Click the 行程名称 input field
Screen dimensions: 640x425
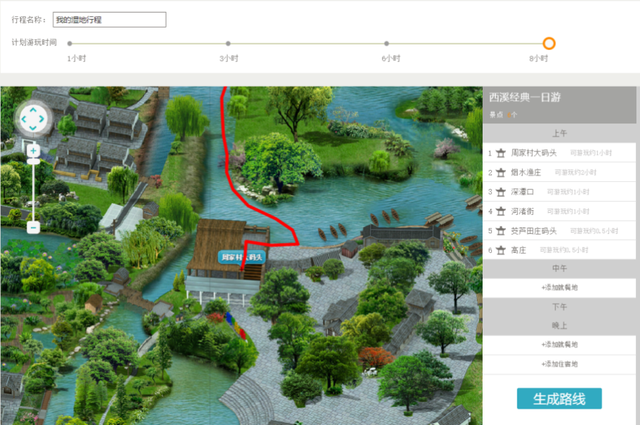(x=109, y=20)
